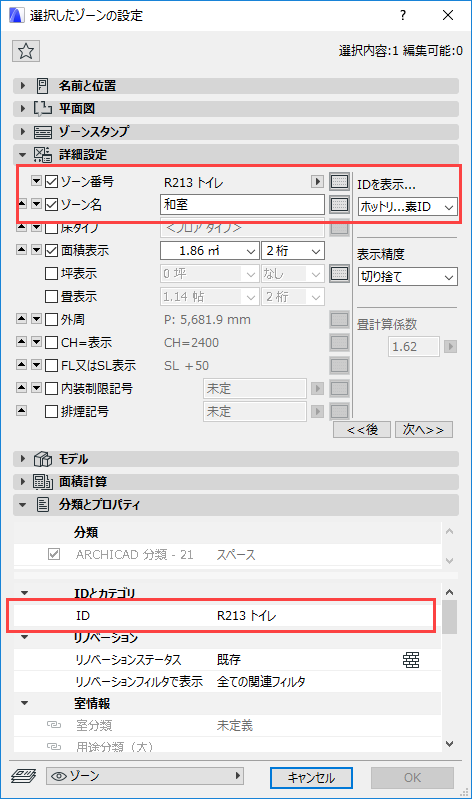This screenshot has height=799, width=472.
Task: Open the area 2 桁 digits dropdown
Action: tap(293, 251)
